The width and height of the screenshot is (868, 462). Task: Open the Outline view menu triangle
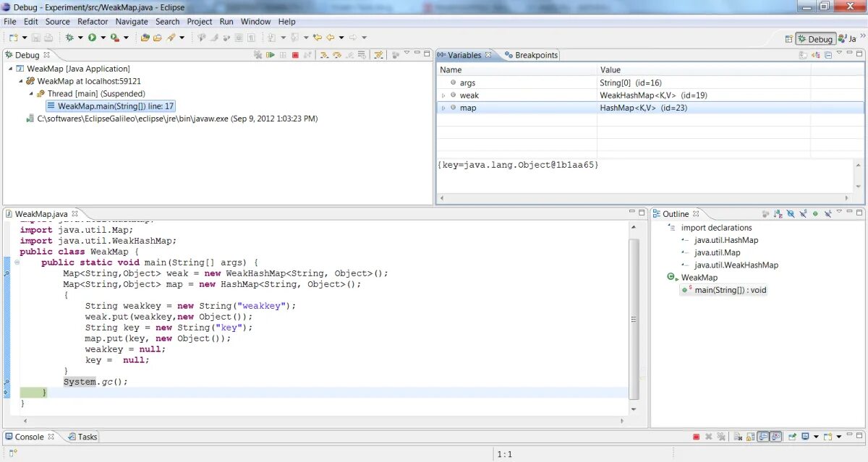pos(839,212)
